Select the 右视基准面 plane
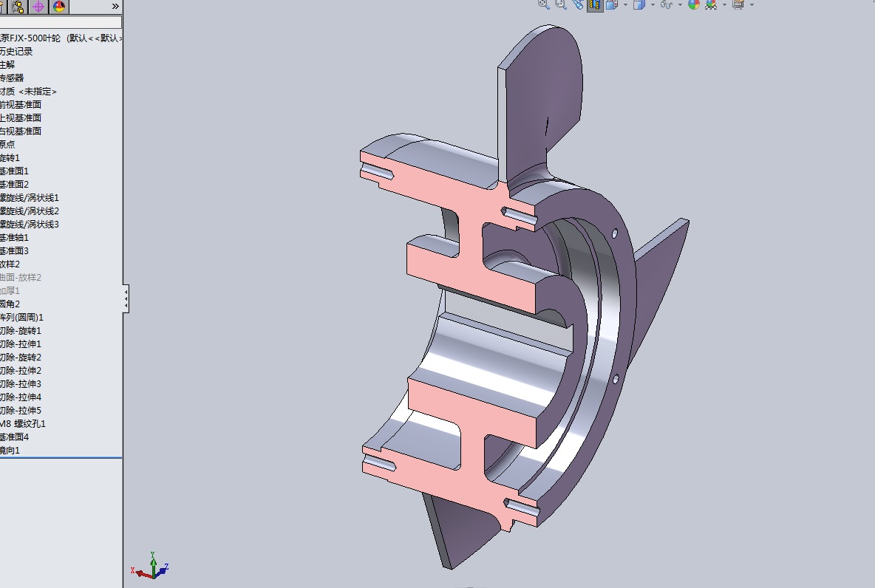This screenshot has height=588, width=875. click(21, 131)
